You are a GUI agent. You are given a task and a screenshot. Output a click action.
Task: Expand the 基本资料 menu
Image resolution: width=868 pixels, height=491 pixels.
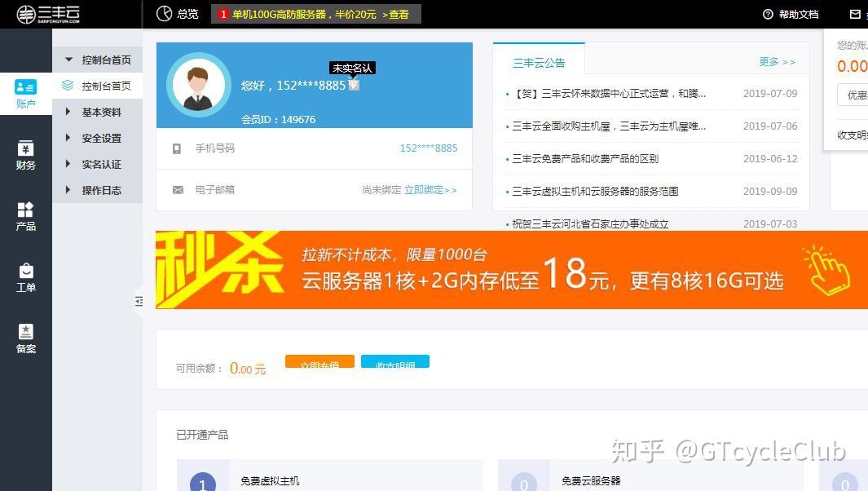click(98, 112)
